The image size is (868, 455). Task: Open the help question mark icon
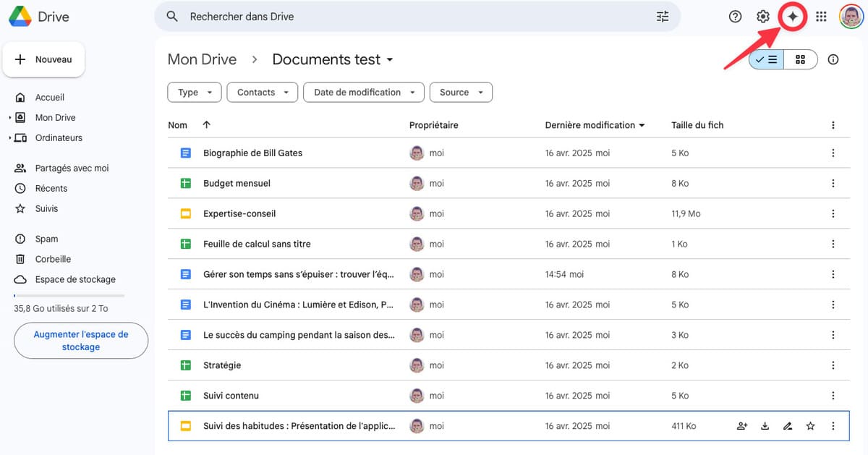pyautogui.click(x=735, y=17)
